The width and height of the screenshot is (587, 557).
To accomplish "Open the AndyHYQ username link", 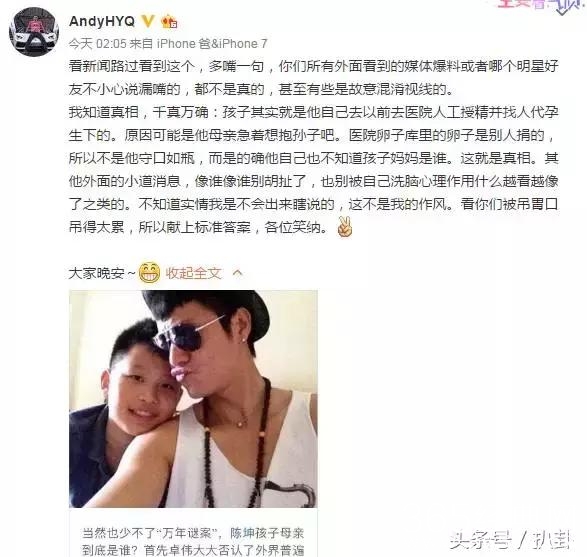I will tap(102, 21).
